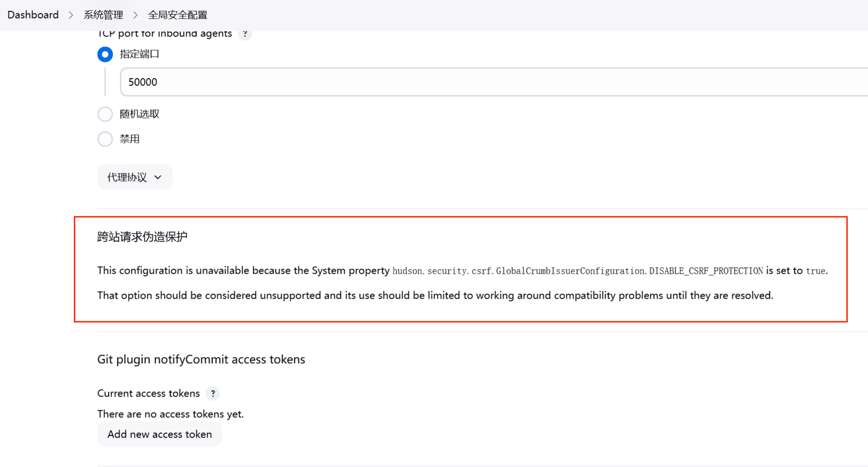The image size is (868, 467).
Task: Click the DISABLE_CSRF_PROTECTION property text
Action: click(578, 271)
